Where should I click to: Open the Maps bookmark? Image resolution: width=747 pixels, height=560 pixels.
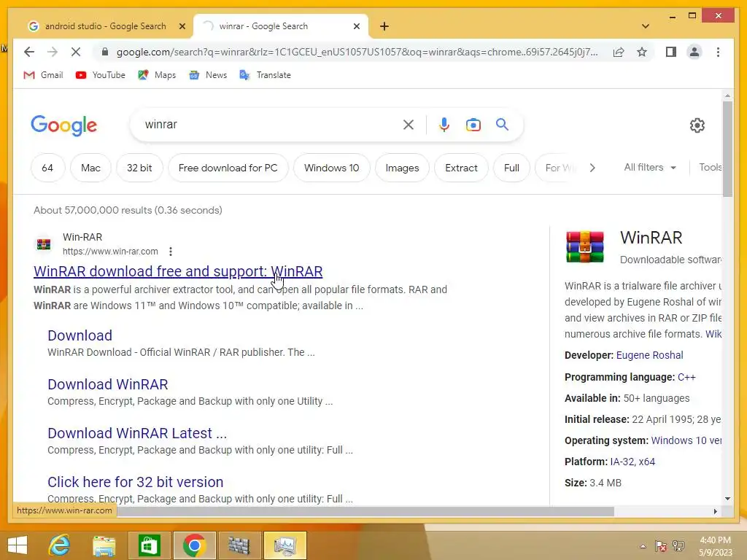(157, 75)
